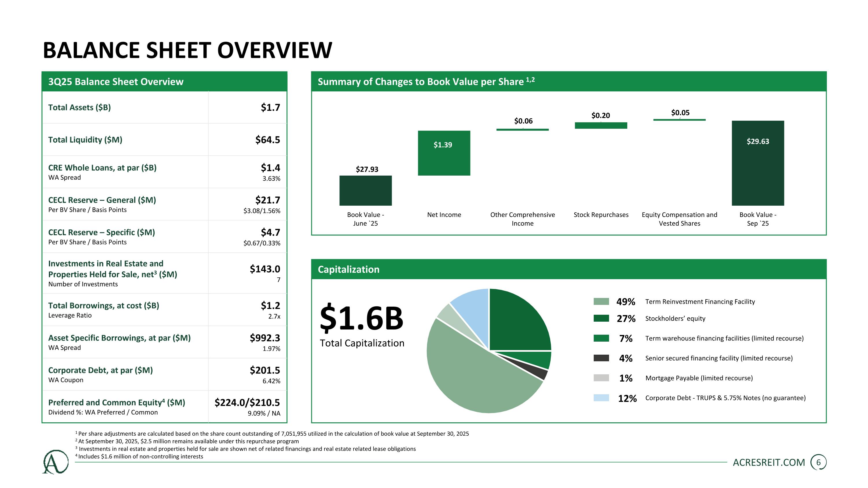Click the BALANCE SHEET OVERVIEW title
This screenshot has width=868, height=488.
coord(187,51)
